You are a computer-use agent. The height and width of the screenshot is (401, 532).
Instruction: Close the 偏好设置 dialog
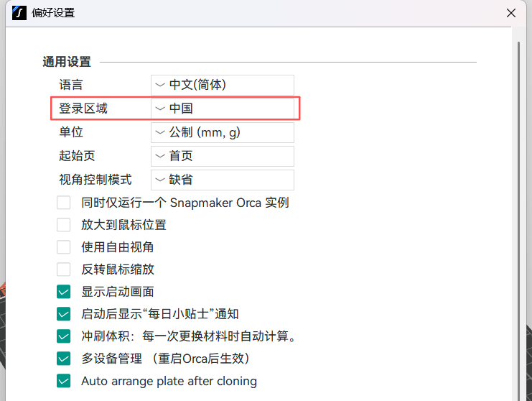511,13
